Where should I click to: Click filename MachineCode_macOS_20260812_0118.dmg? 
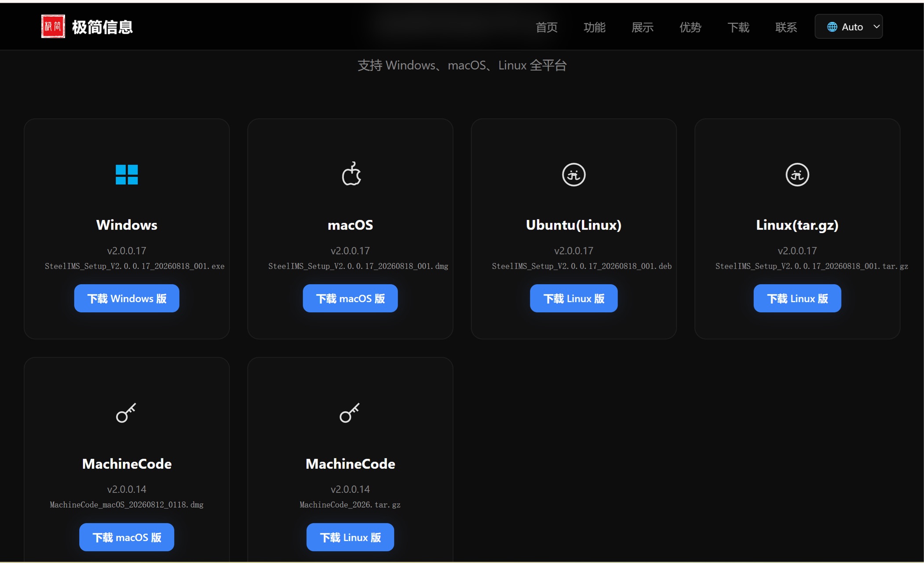tap(127, 505)
